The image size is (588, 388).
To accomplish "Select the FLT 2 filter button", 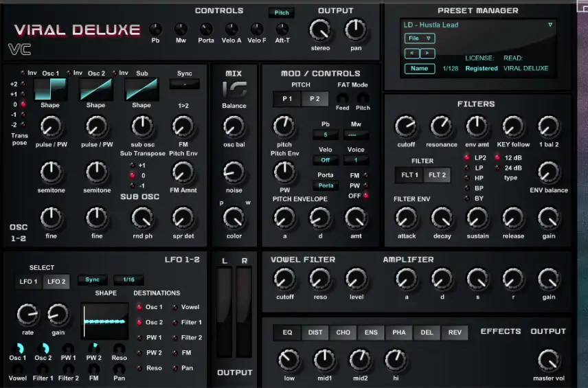I will click(x=437, y=175).
